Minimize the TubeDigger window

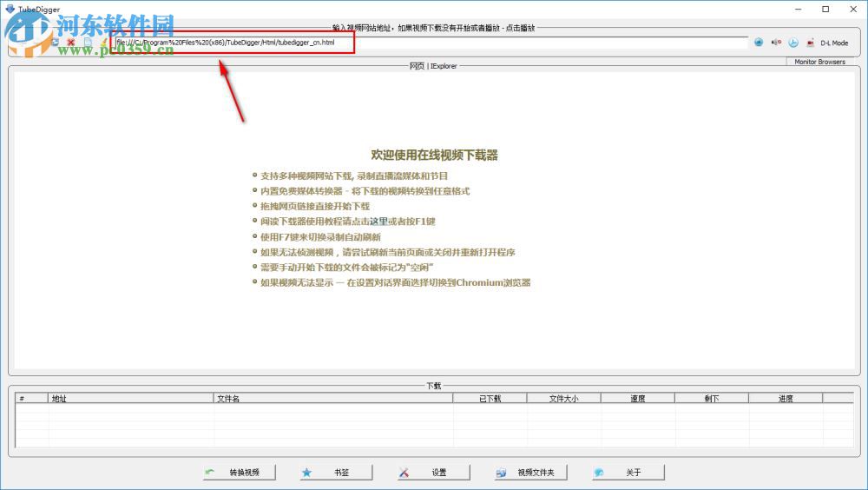coord(799,9)
